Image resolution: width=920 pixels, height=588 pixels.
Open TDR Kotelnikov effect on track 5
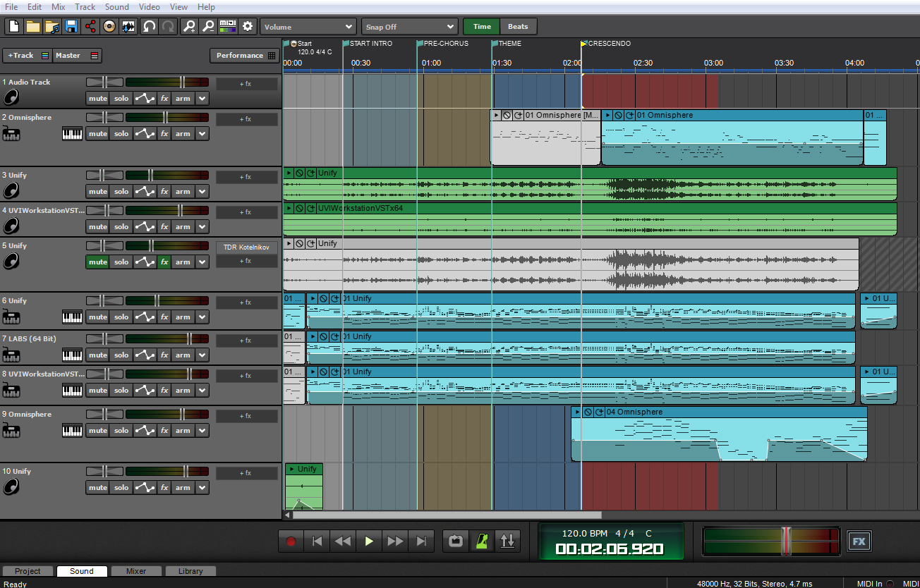point(246,247)
